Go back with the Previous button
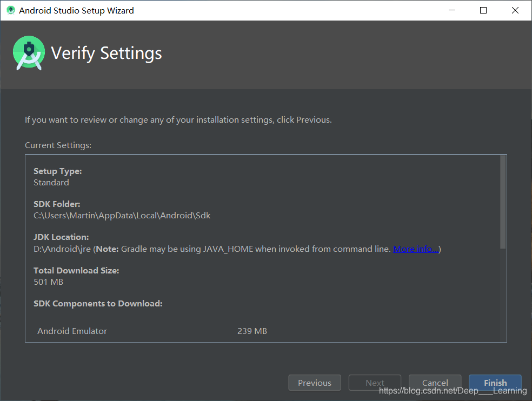532x401 pixels. [x=315, y=383]
